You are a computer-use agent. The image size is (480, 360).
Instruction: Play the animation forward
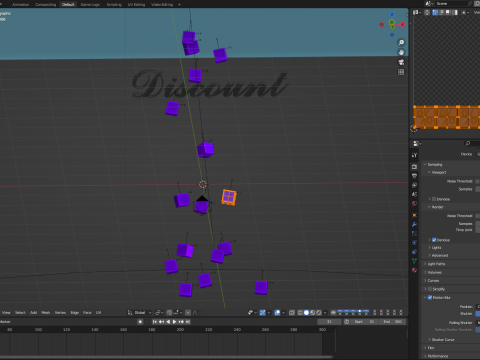(174, 322)
